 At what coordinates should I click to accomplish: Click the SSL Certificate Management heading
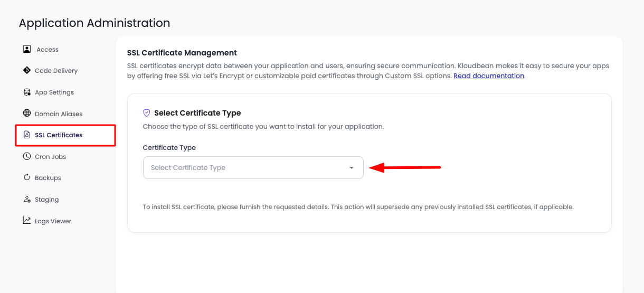tap(182, 53)
